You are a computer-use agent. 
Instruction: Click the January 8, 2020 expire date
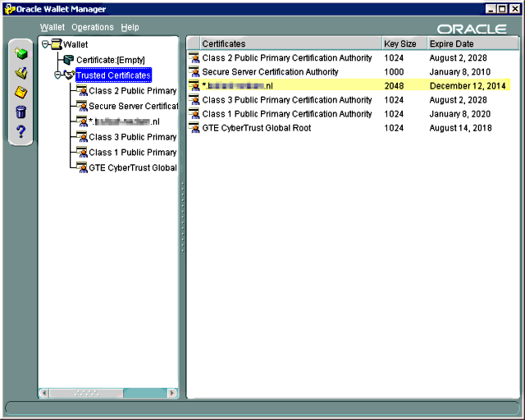(x=459, y=114)
